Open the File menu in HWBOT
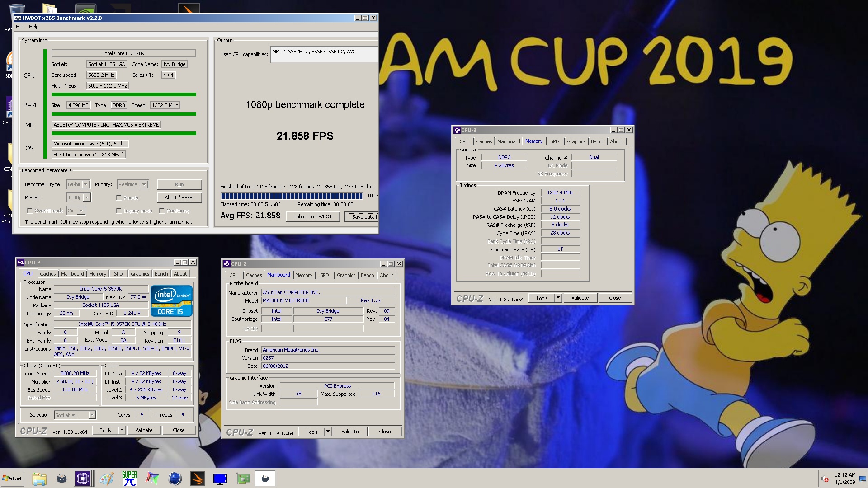The width and height of the screenshot is (868, 488). click(x=19, y=27)
